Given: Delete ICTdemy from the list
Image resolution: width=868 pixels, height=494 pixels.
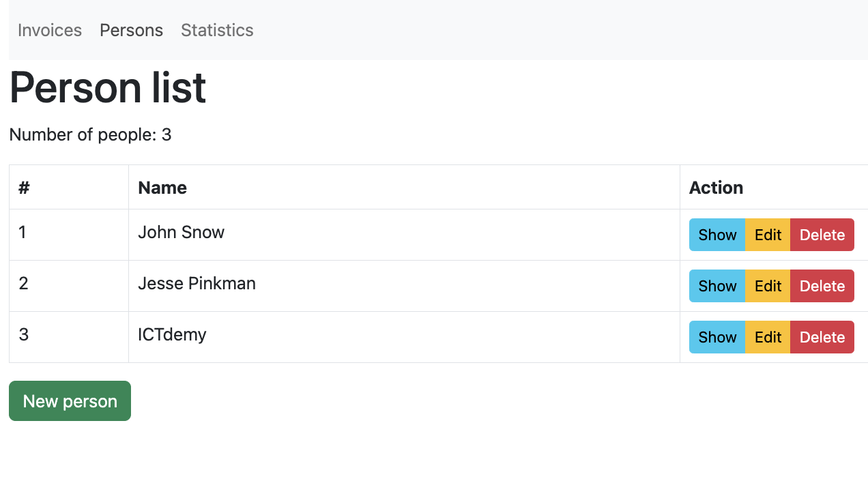Looking at the screenshot, I should coord(822,337).
